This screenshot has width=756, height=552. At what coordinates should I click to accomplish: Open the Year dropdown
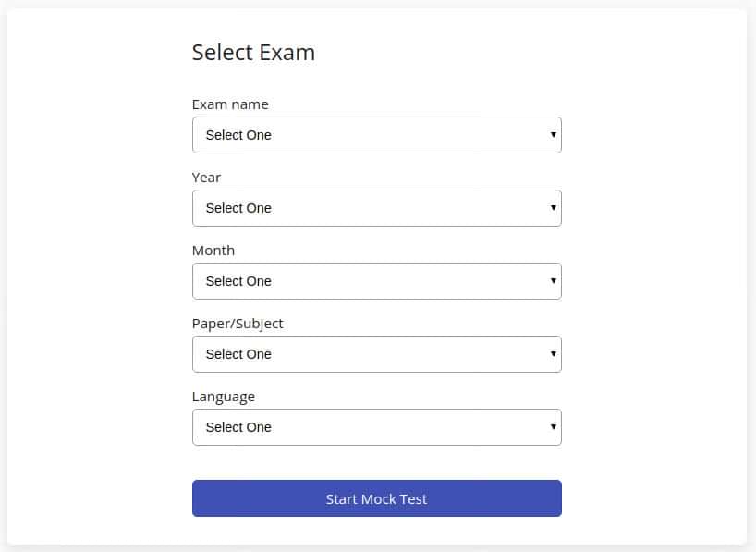[376, 208]
